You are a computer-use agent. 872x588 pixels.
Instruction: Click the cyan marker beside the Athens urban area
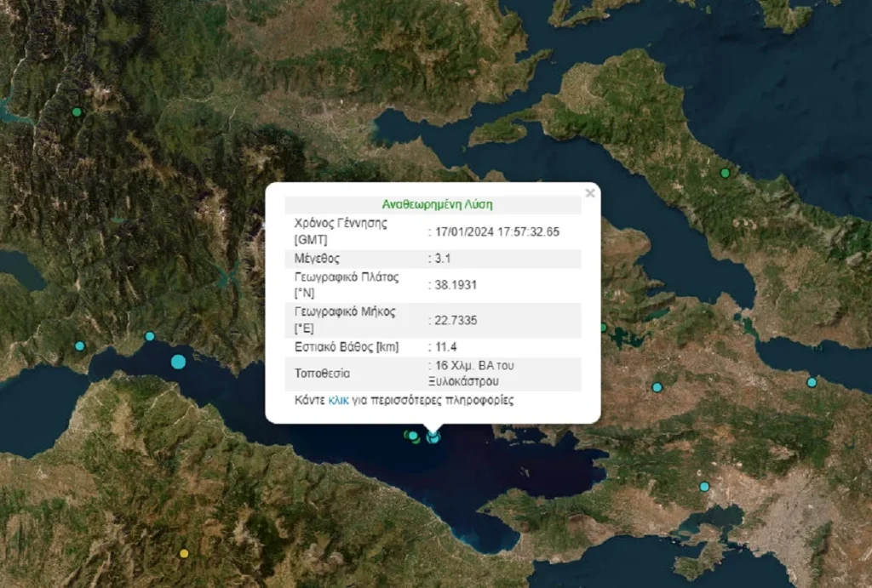[704, 487]
